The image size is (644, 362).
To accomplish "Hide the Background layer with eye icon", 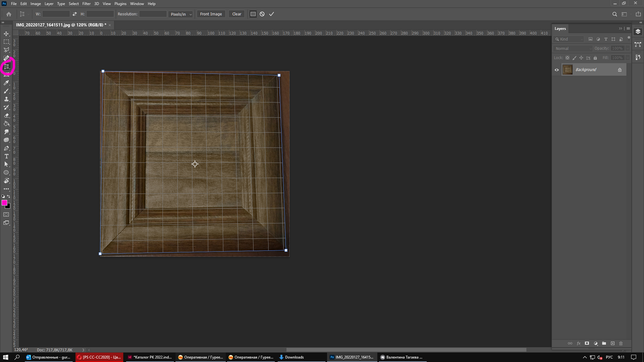I will point(557,70).
